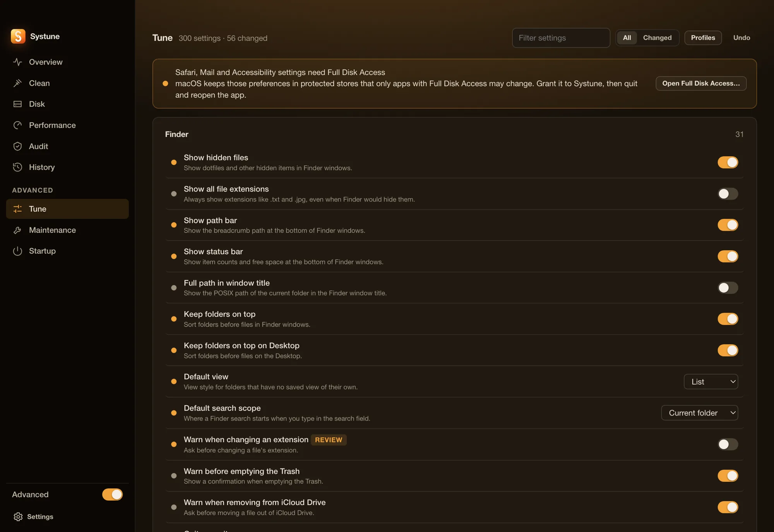Open the Default view List dropdown
The height and width of the screenshot is (532, 774).
[711, 382]
